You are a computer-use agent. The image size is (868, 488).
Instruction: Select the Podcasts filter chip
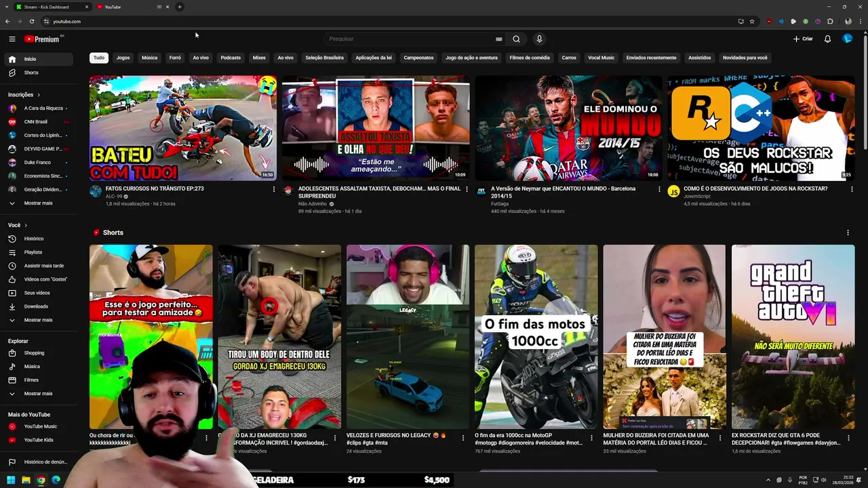coord(231,58)
